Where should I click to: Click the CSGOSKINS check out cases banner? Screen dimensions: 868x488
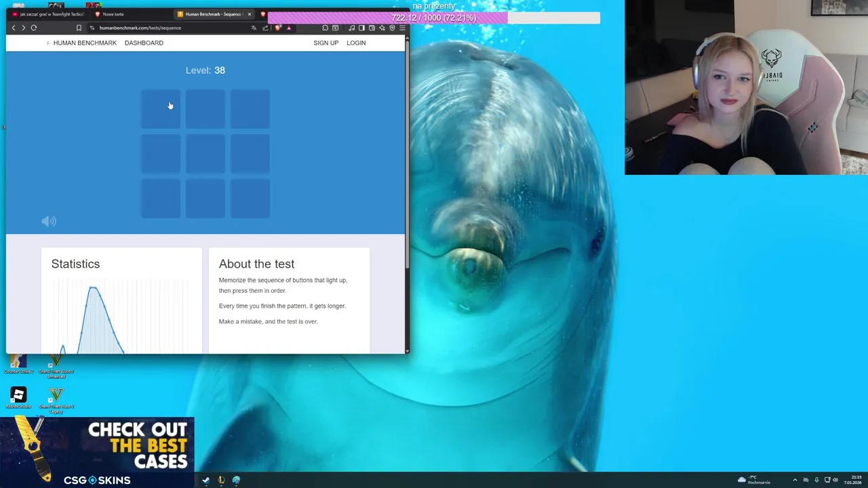tap(97, 452)
